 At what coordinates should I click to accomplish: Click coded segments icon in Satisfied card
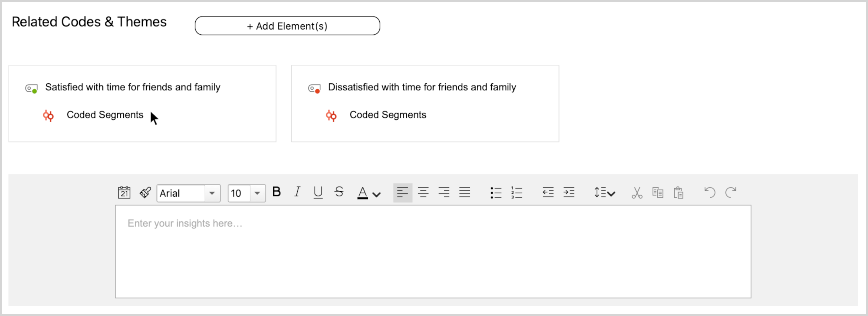(x=48, y=115)
